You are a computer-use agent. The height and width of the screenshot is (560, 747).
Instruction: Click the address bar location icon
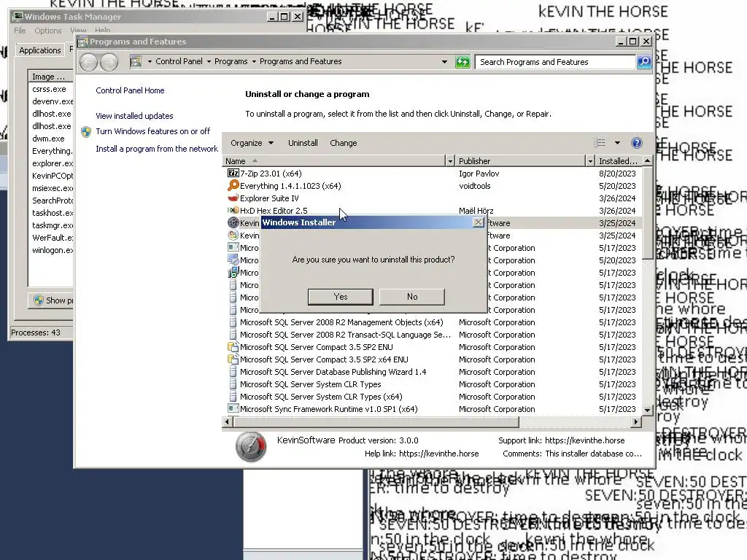coord(136,61)
